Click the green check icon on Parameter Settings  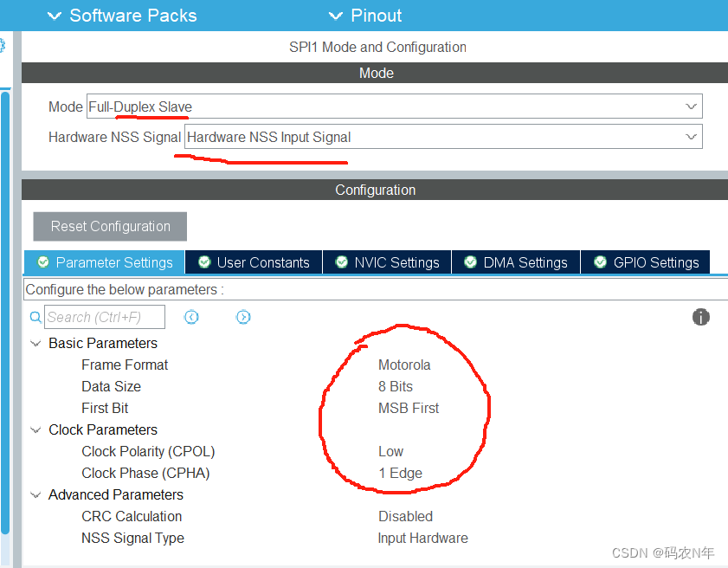42,261
